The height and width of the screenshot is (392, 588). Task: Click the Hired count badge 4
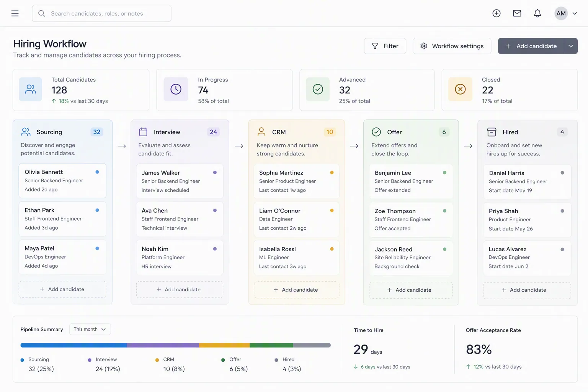(x=562, y=132)
